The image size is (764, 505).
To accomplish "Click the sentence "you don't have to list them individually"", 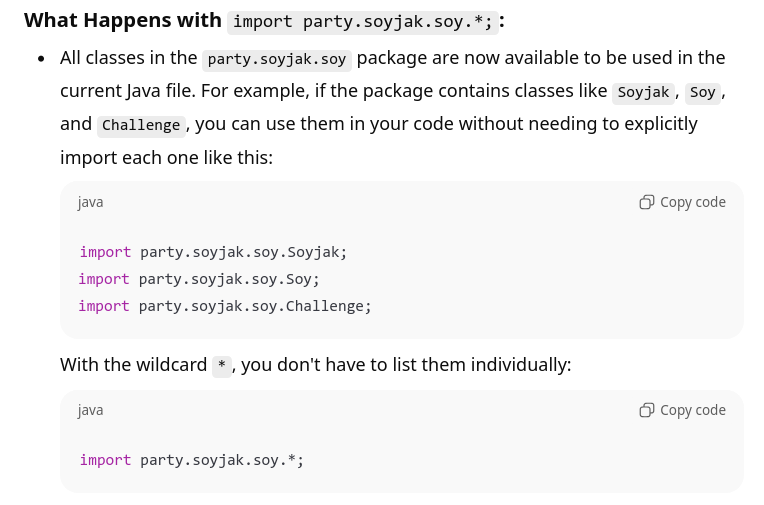I will pos(406,365).
